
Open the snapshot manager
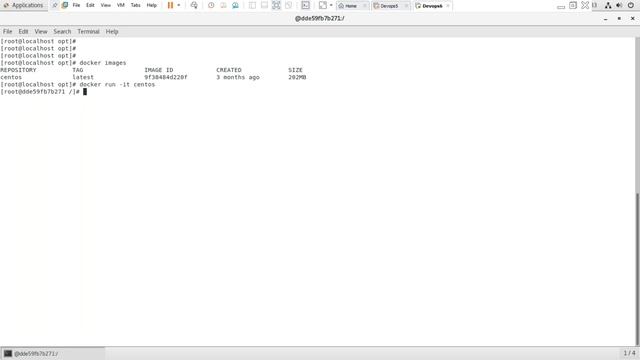tap(236, 5)
